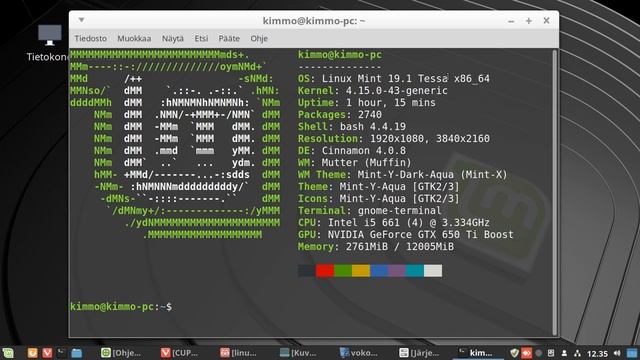
Task: Click the 'WM: Mutter (Muffin)' line
Action: point(354,162)
